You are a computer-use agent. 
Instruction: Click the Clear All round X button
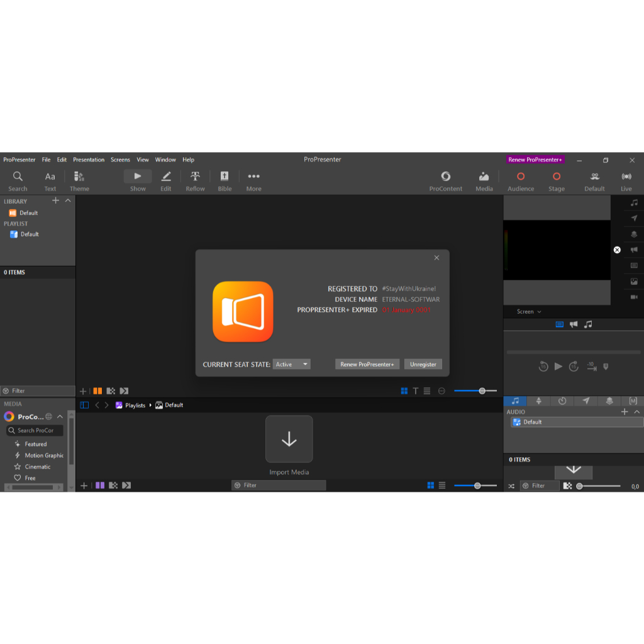pos(617,250)
